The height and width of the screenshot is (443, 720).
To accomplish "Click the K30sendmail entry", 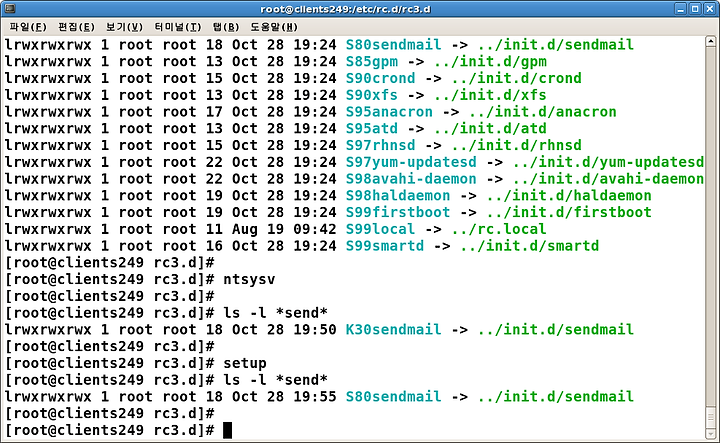I will 394,330.
